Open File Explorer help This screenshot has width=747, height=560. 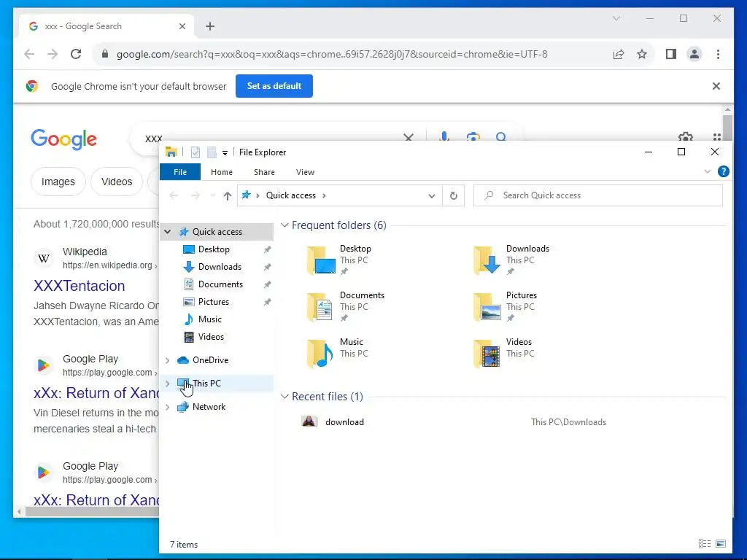(723, 171)
